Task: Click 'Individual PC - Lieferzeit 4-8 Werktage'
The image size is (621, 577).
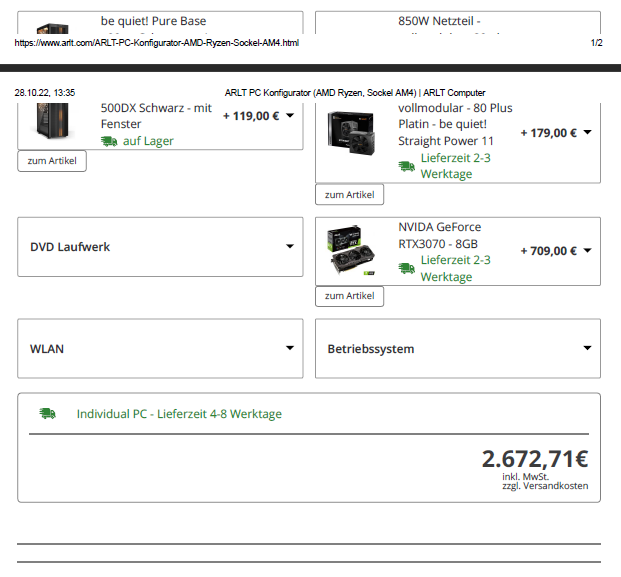Action: coord(179,414)
